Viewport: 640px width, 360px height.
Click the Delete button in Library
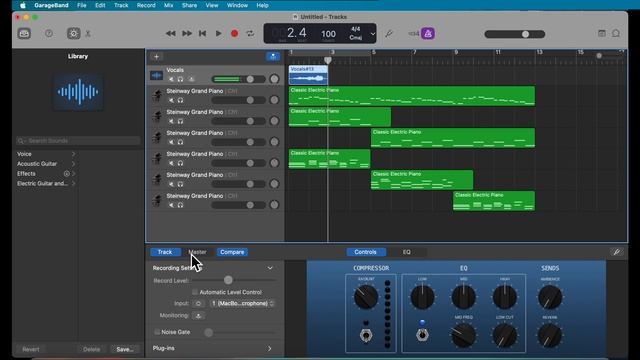point(91,349)
